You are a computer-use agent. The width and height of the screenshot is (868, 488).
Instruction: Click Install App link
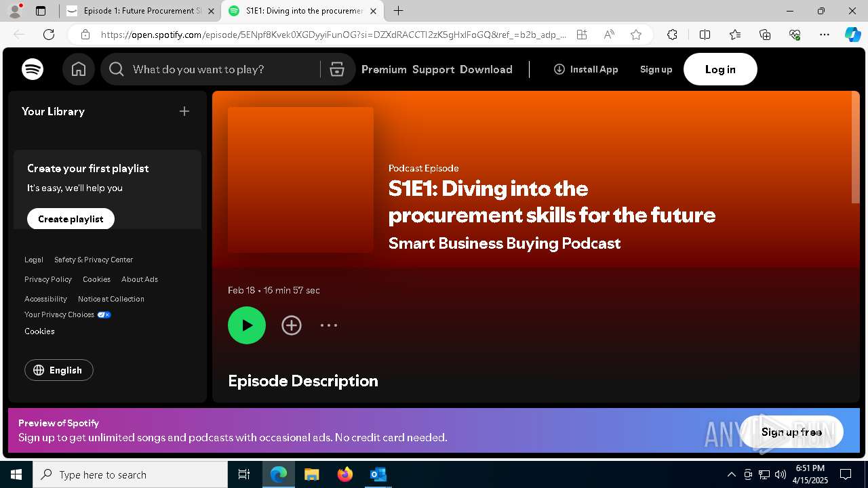(x=586, y=69)
